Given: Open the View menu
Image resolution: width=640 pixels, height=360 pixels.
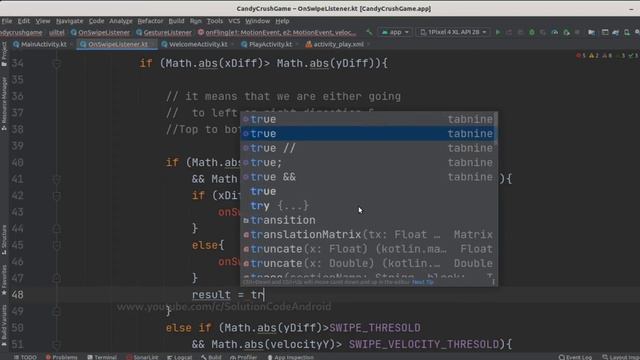Looking at the screenshot, I should point(42,21).
